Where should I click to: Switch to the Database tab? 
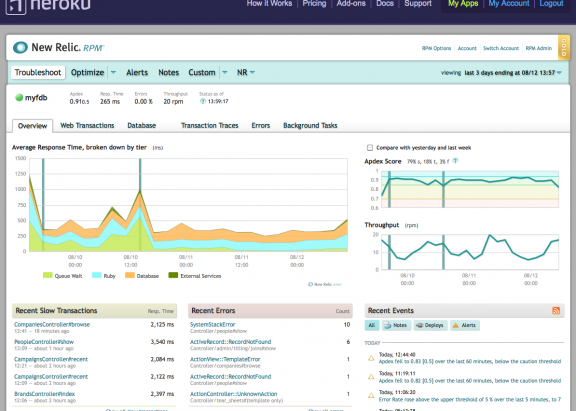point(141,126)
